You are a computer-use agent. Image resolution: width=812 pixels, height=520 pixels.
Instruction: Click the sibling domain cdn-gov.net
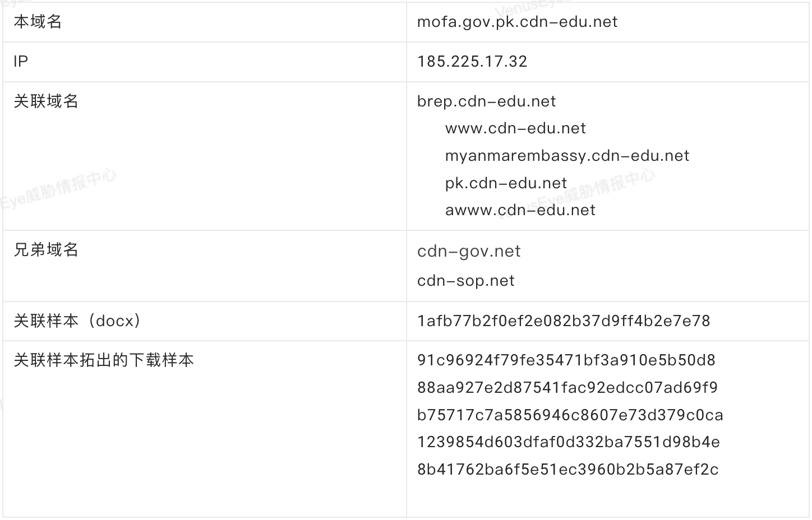click(x=469, y=251)
